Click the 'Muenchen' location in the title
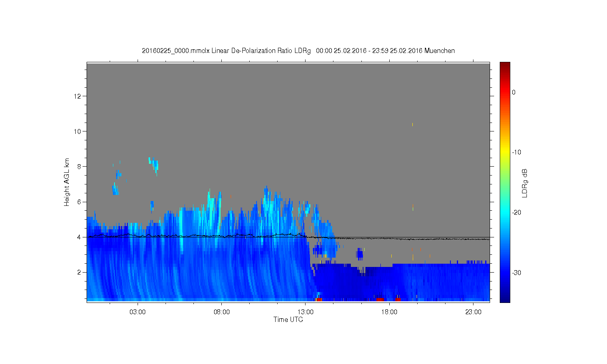 coord(439,51)
